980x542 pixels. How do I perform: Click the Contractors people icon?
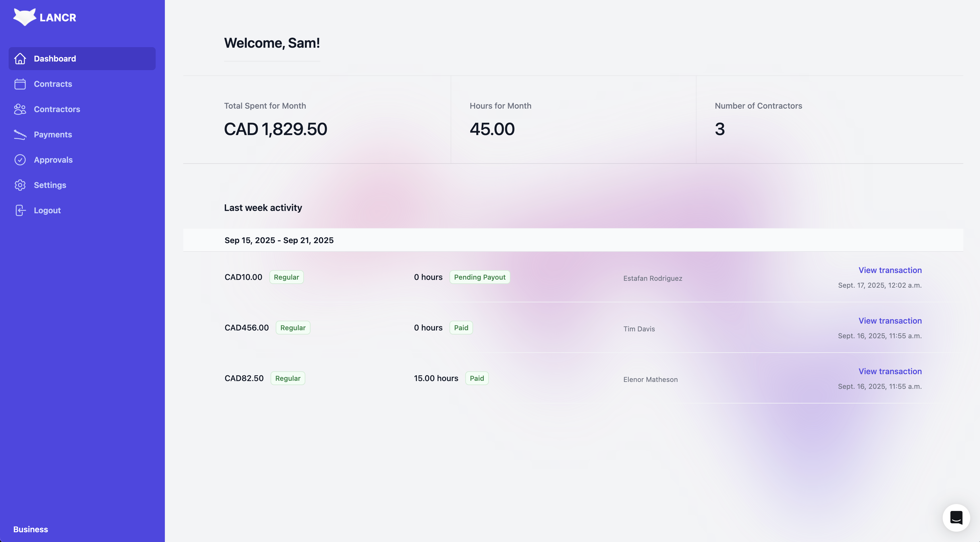pos(20,109)
